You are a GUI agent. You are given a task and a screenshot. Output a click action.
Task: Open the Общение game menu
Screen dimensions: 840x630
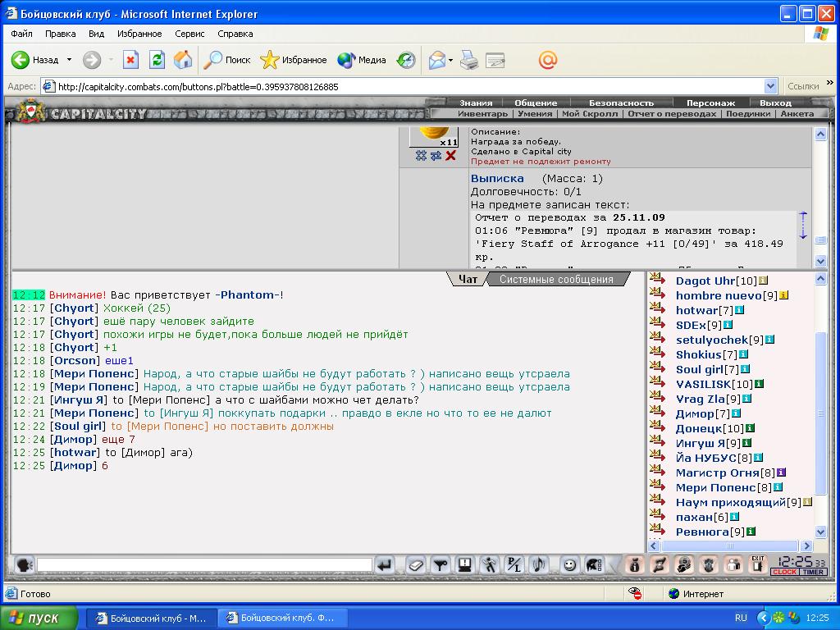pos(536,103)
